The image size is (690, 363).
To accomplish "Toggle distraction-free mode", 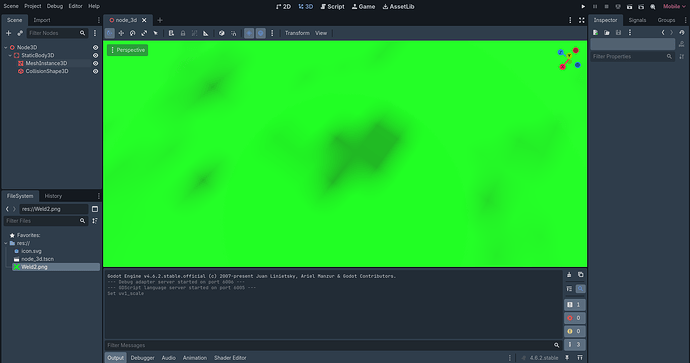I will (582, 20).
